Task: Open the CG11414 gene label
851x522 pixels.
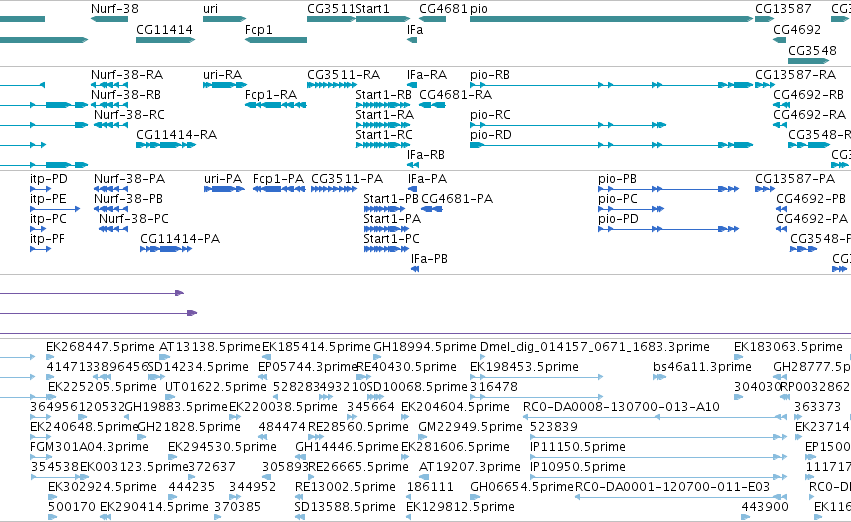Action: pyautogui.click(x=164, y=29)
